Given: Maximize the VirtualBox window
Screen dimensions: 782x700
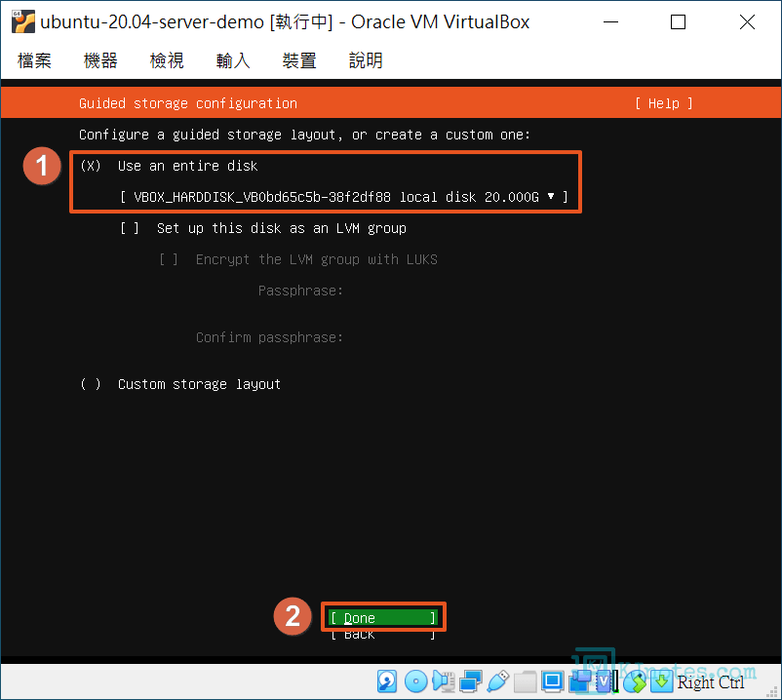Looking at the screenshot, I should pos(678,22).
